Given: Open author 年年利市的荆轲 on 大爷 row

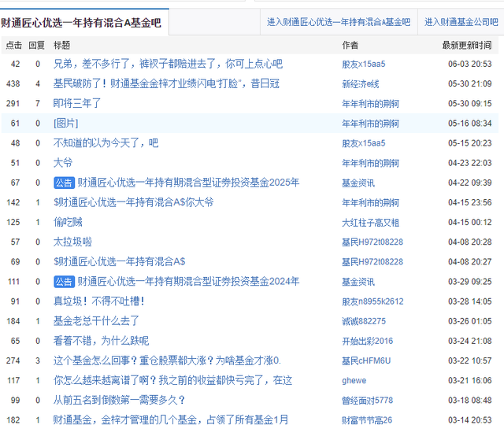Looking at the screenshot, I should tap(371, 163).
